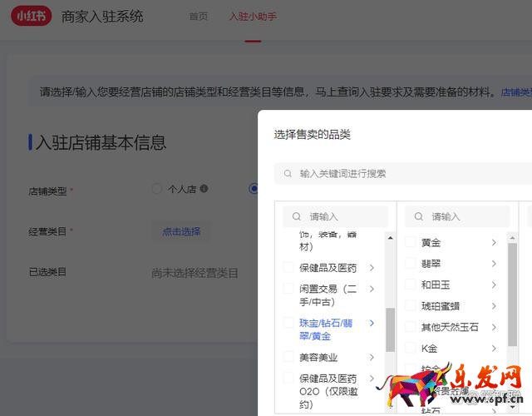Enable the 和田玉 checkbox

click(x=410, y=285)
